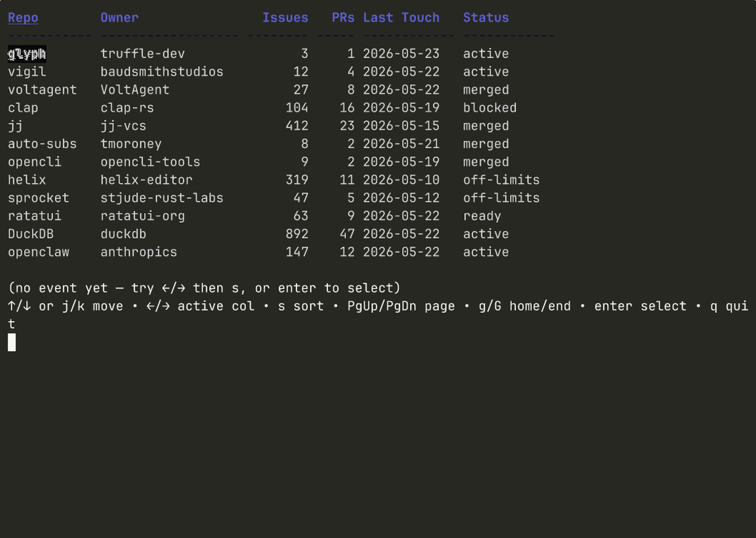The height and width of the screenshot is (538, 756).
Task: Click the ready status for ratatui
Action: [x=482, y=216]
